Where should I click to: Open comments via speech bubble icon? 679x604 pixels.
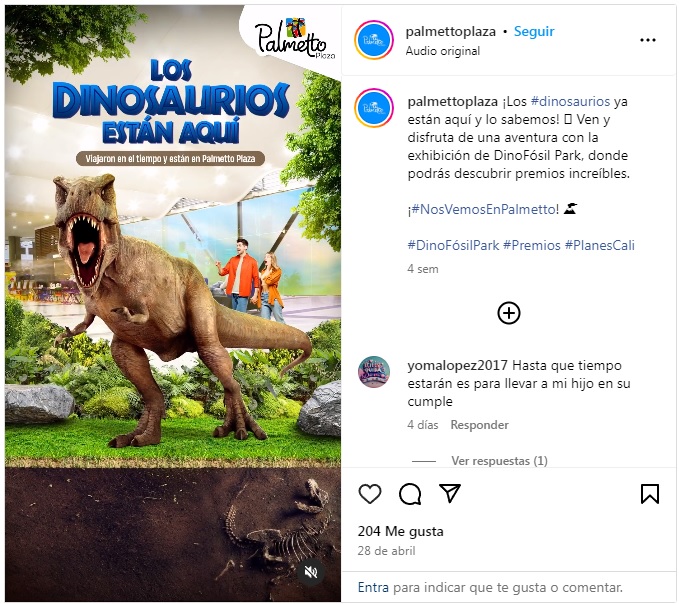[x=410, y=494]
